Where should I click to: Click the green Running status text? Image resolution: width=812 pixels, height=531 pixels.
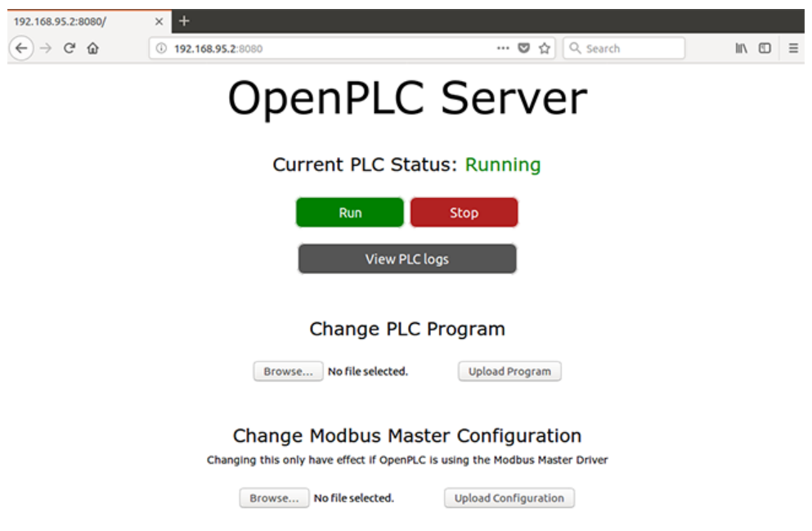(x=502, y=164)
